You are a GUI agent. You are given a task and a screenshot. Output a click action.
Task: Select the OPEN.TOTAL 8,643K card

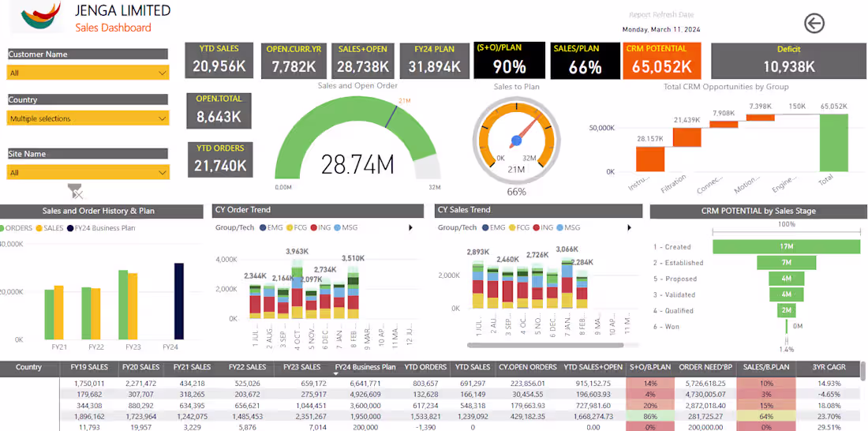tap(219, 111)
